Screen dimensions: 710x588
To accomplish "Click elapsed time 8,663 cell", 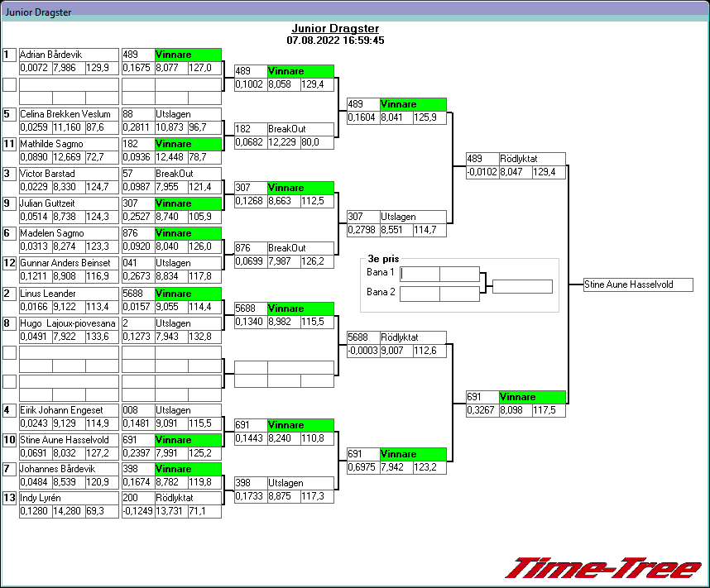I will point(284,201).
